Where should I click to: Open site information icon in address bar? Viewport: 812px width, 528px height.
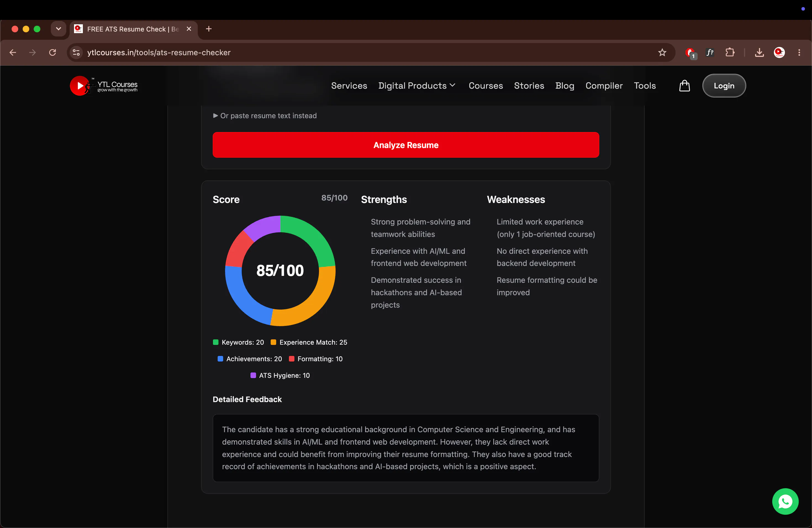[x=77, y=52]
